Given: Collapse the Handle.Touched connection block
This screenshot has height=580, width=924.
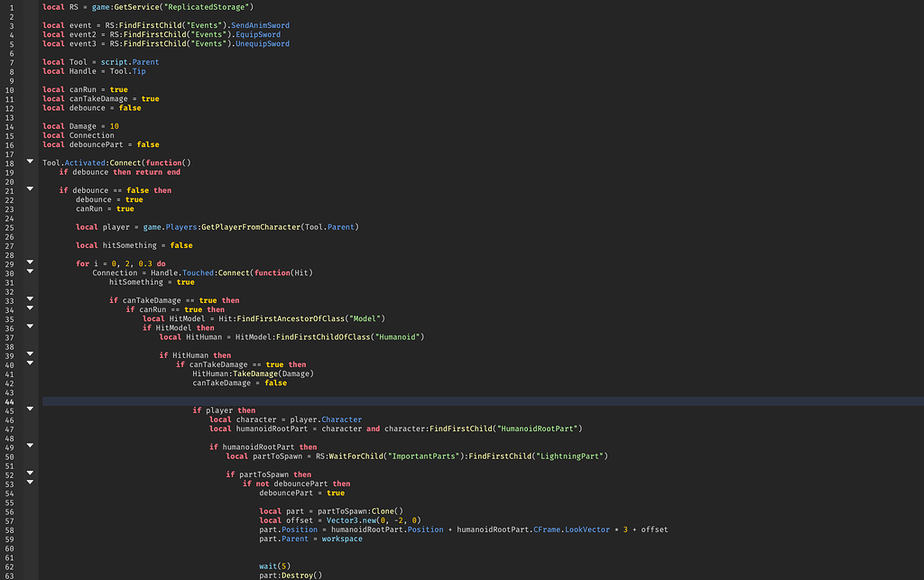Looking at the screenshot, I should 30,272.
